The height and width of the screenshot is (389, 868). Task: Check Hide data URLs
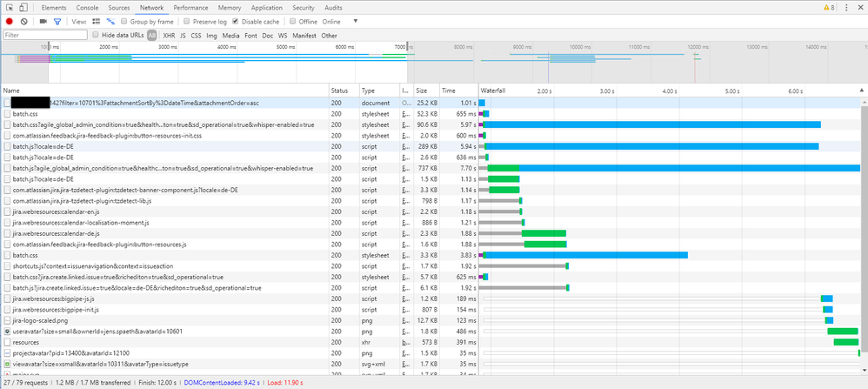pos(97,35)
